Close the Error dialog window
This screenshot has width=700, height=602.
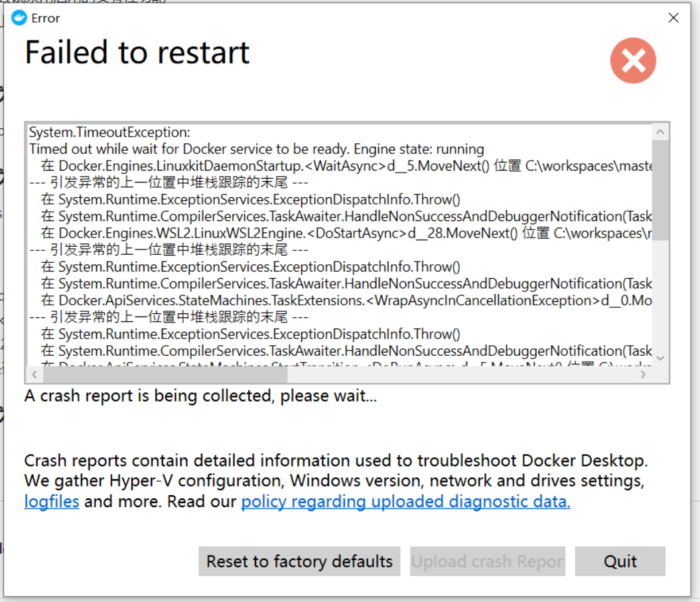click(x=673, y=17)
